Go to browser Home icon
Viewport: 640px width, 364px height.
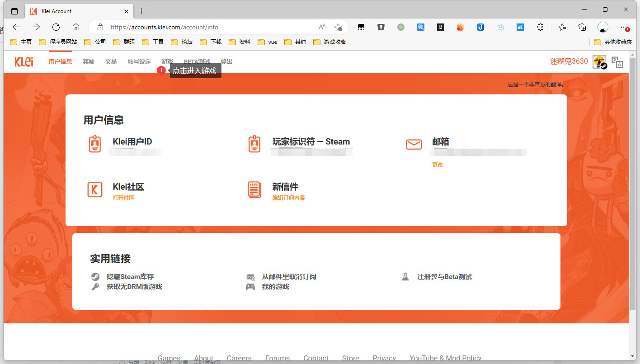pyautogui.click(x=76, y=27)
